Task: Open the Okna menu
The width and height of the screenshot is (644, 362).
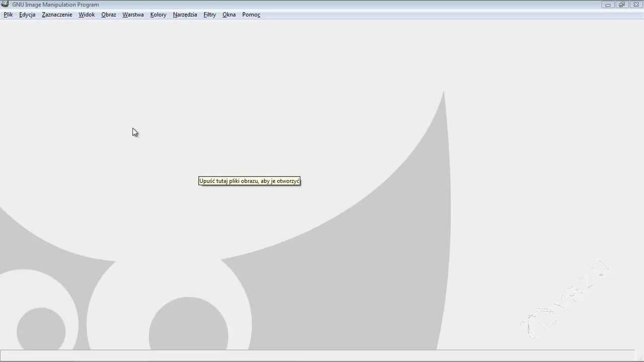Action: [x=229, y=15]
